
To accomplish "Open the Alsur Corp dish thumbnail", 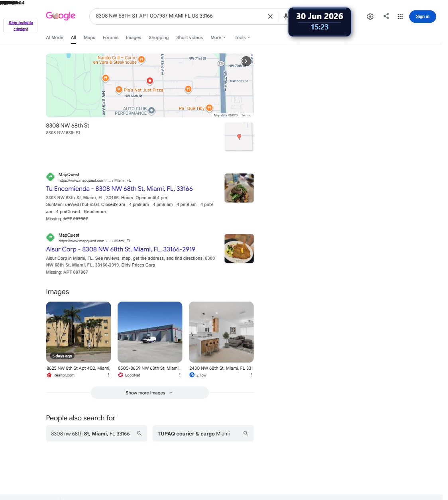I will click(239, 249).
